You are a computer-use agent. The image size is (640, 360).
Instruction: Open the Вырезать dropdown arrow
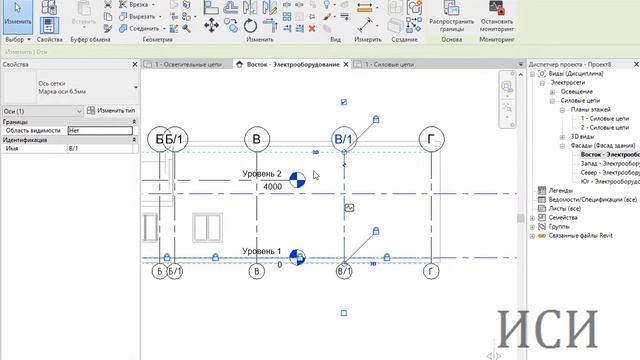[160, 17]
